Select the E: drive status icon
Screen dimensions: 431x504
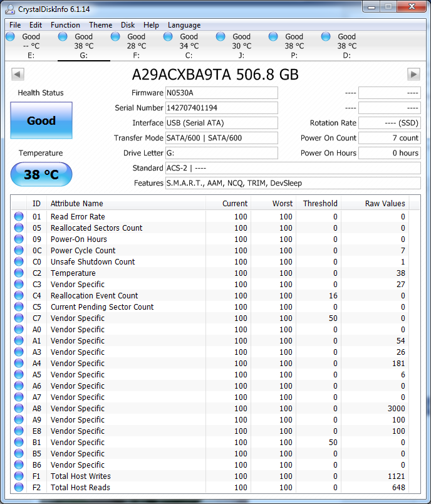click(x=10, y=36)
